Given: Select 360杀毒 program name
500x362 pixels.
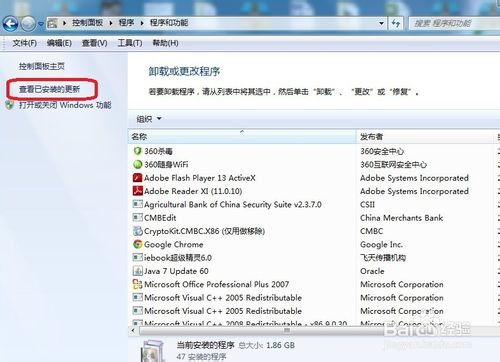Looking at the screenshot, I should coord(158,151).
